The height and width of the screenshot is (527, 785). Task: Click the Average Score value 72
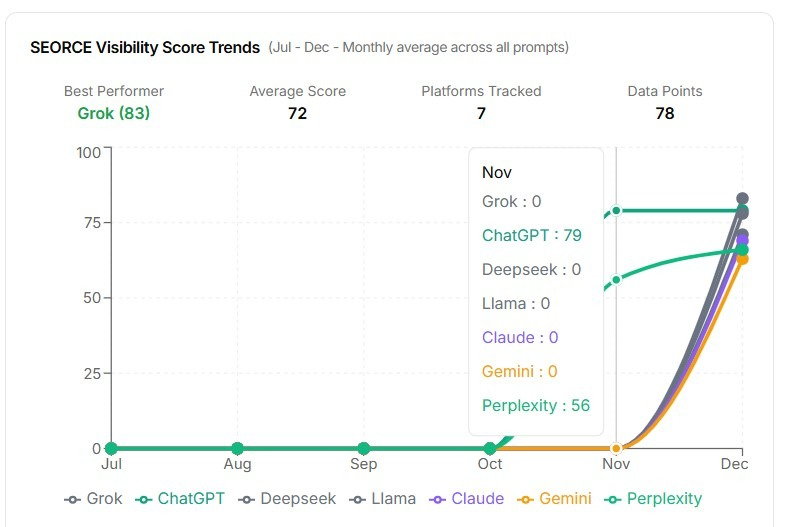[x=297, y=113]
